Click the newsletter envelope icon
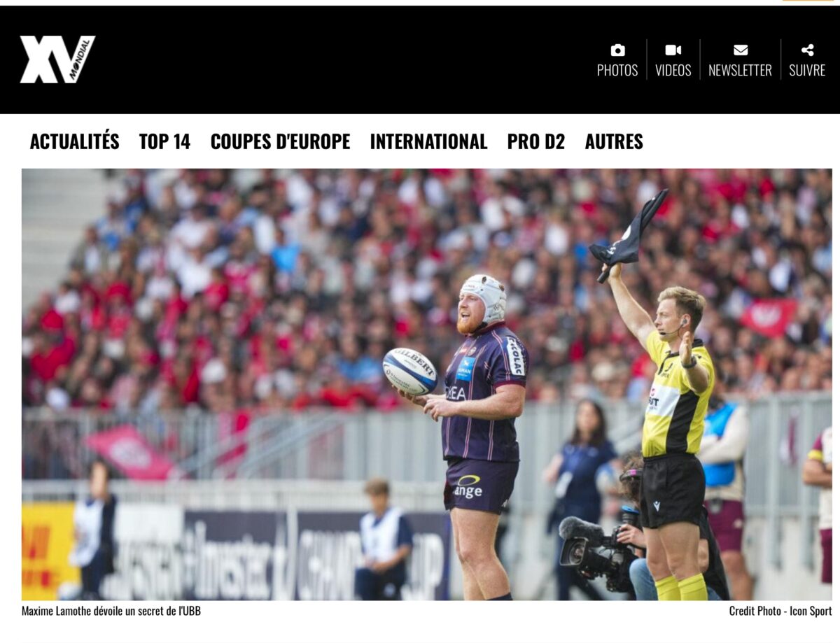 741,50
